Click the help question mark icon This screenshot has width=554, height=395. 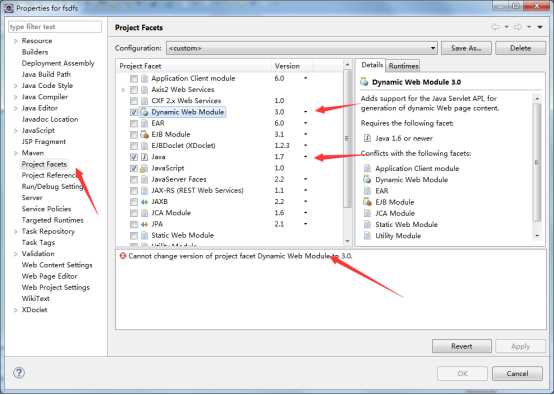click(19, 372)
